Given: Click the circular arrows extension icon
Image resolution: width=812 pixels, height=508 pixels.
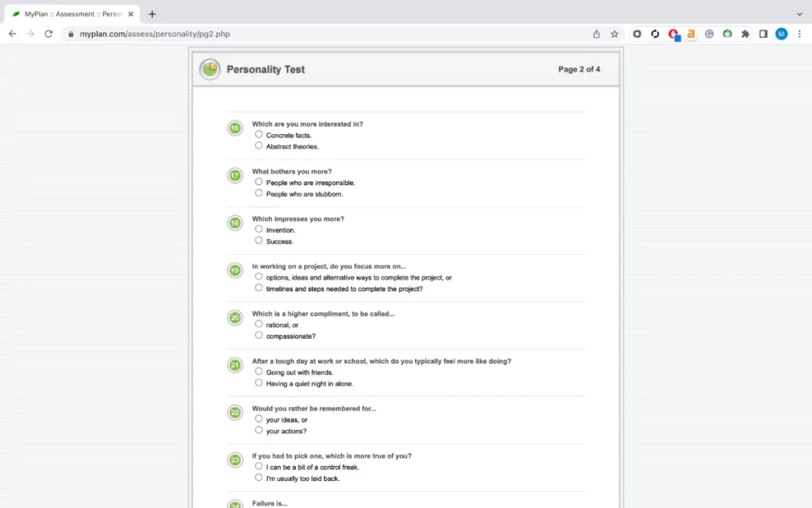Looking at the screenshot, I should point(655,33).
